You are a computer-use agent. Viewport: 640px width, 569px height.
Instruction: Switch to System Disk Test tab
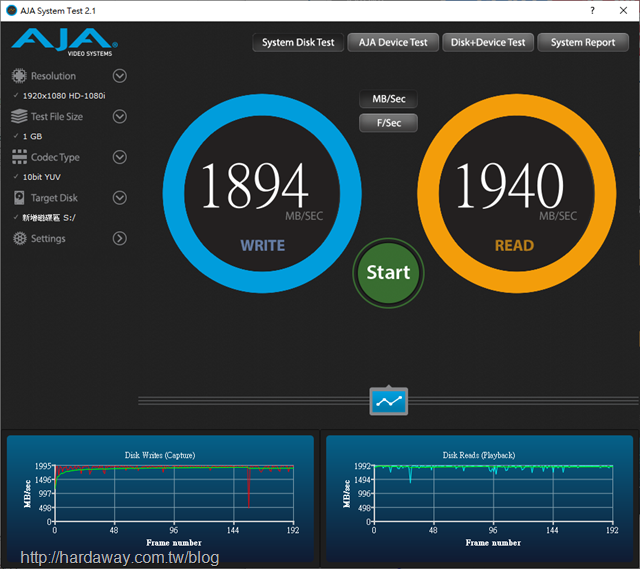(x=298, y=42)
